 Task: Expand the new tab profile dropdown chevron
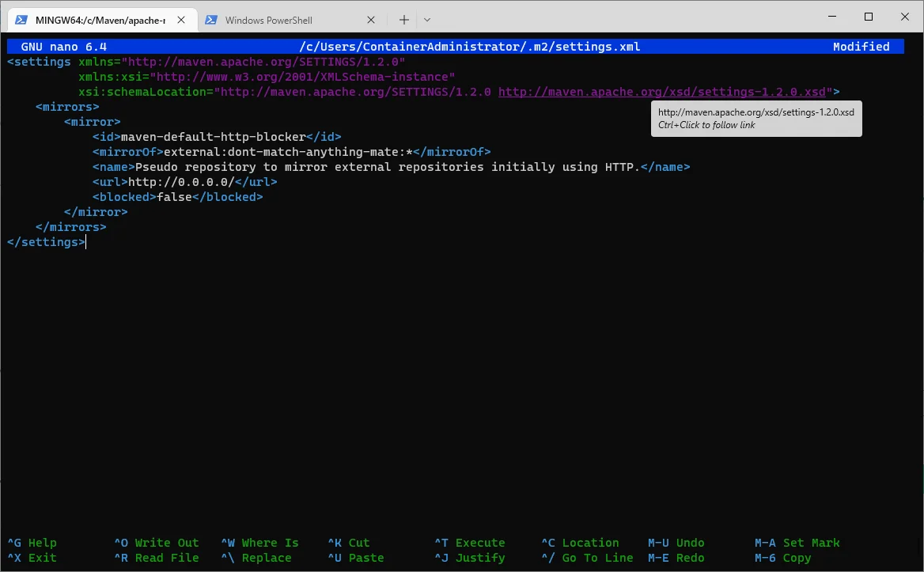[427, 20]
